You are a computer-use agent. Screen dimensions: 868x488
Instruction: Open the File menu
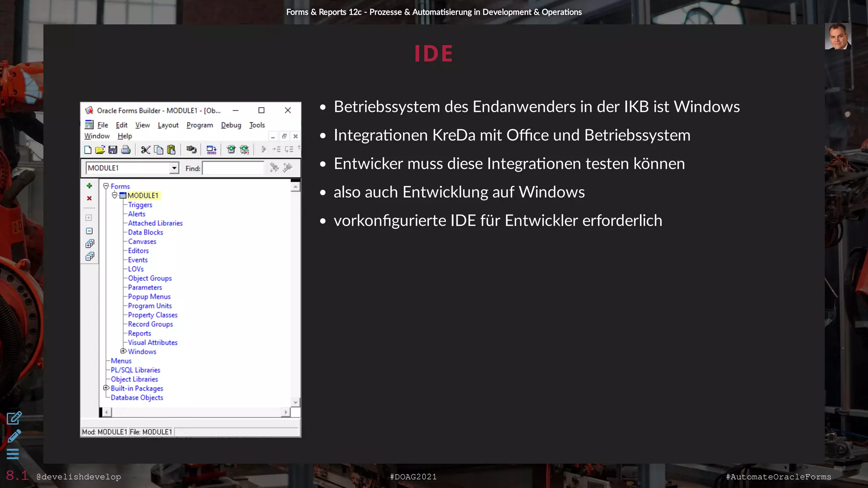(103, 125)
